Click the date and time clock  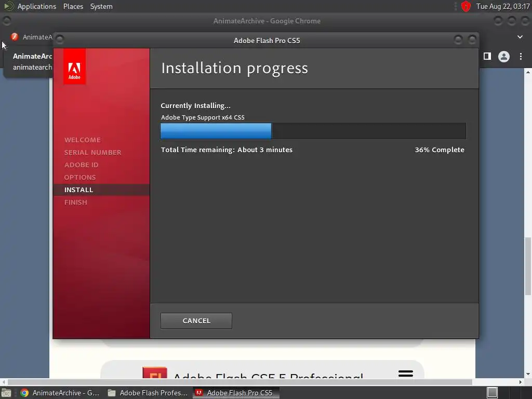coord(503,6)
